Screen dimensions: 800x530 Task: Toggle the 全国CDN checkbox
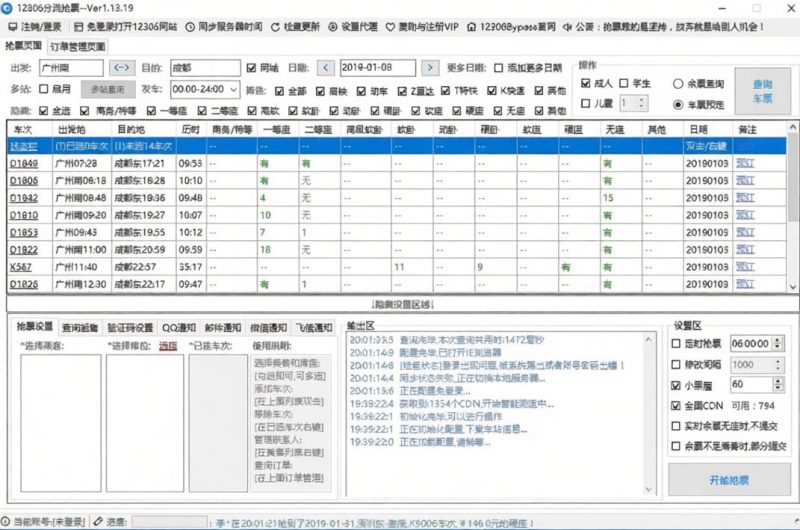(x=676, y=406)
